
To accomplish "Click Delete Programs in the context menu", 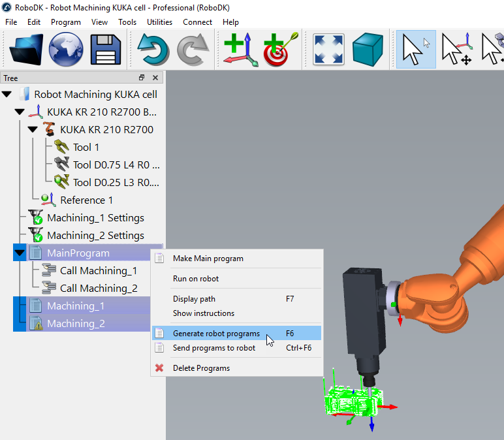I will tap(201, 368).
